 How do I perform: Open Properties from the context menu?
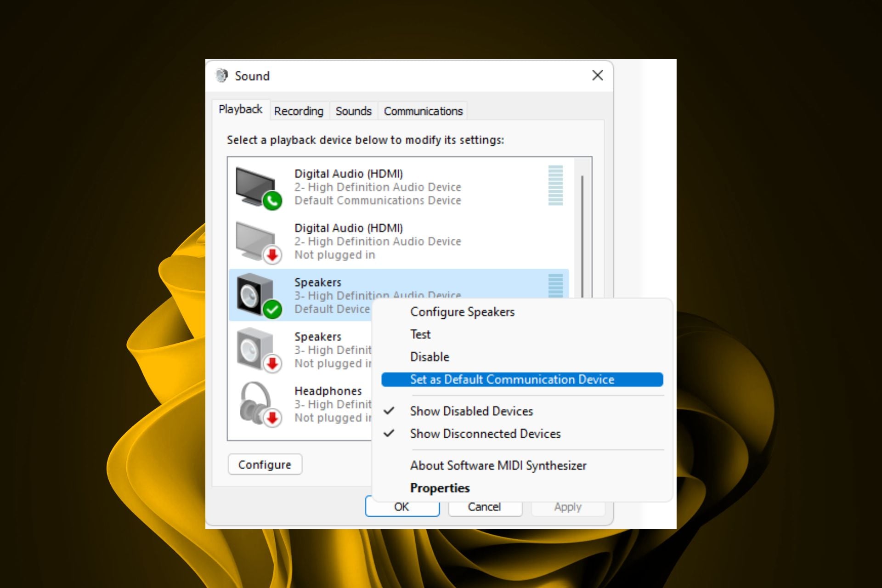pyautogui.click(x=440, y=488)
